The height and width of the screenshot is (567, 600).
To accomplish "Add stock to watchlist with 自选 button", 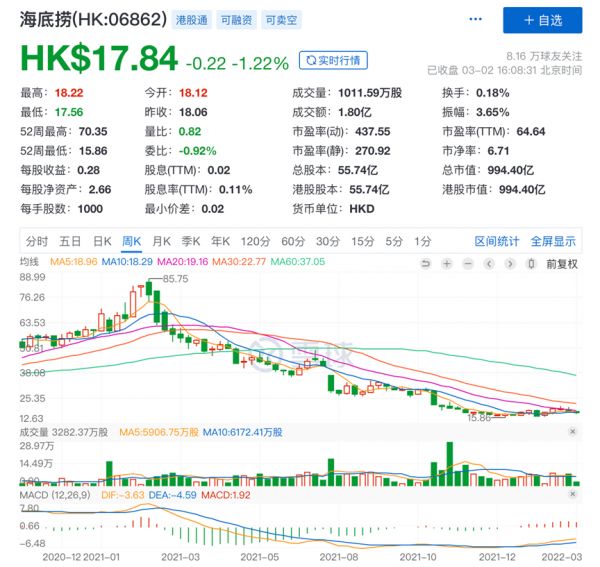I will coord(542,19).
